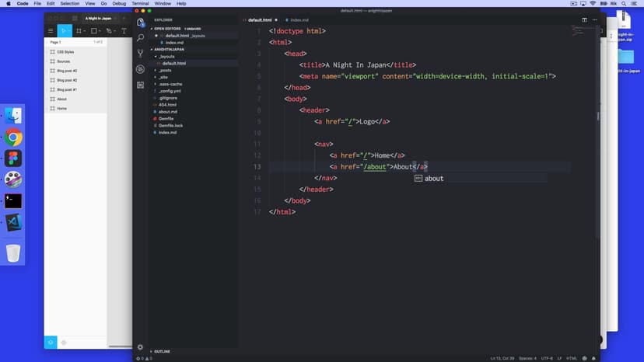Expand the Outline section

(162, 351)
